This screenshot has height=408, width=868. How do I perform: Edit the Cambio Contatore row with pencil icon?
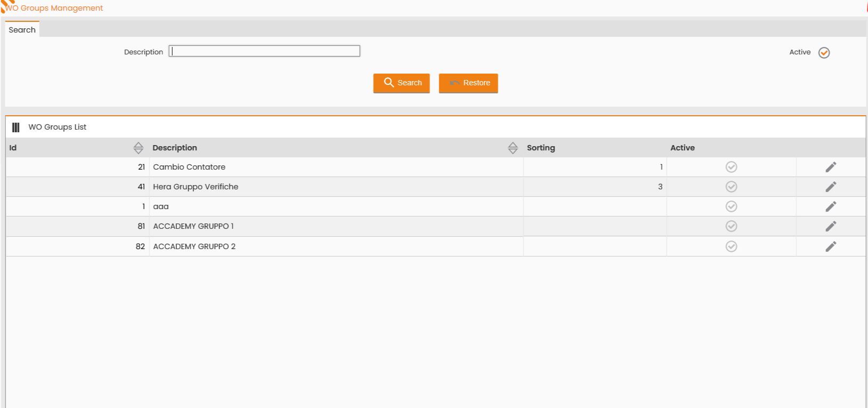[831, 167]
